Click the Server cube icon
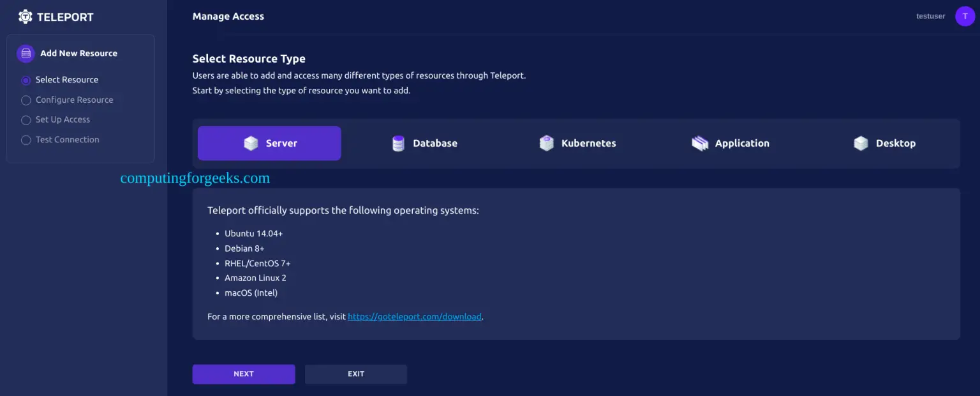The width and height of the screenshot is (980, 396). point(251,143)
